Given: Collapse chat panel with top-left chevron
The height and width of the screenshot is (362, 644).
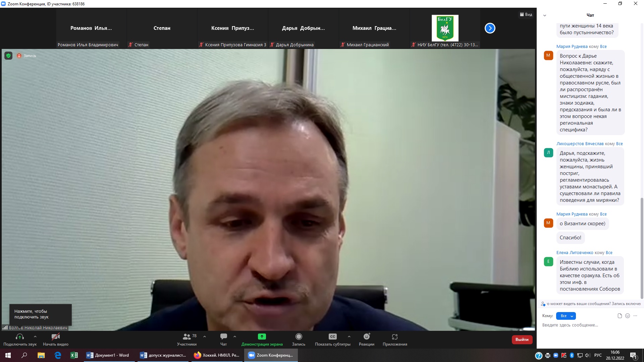Looking at the screenshot, I should tap(545, 15).
